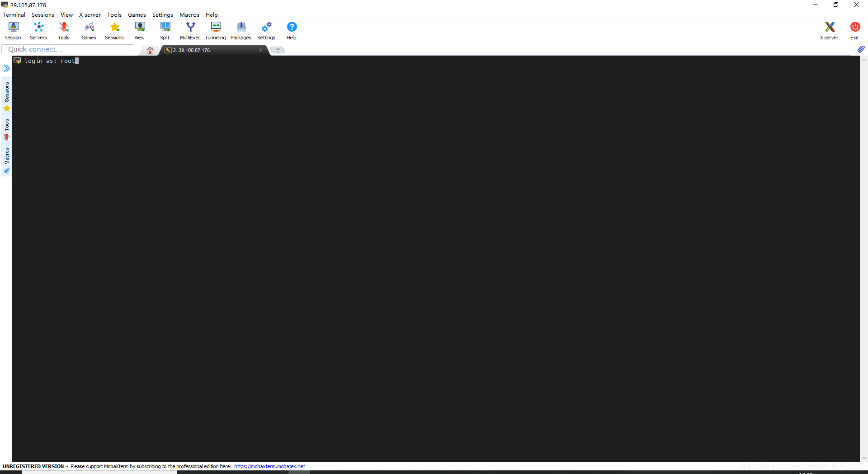
Task: Close the 39.105.87.176 session tab
Action: [260, 50]
